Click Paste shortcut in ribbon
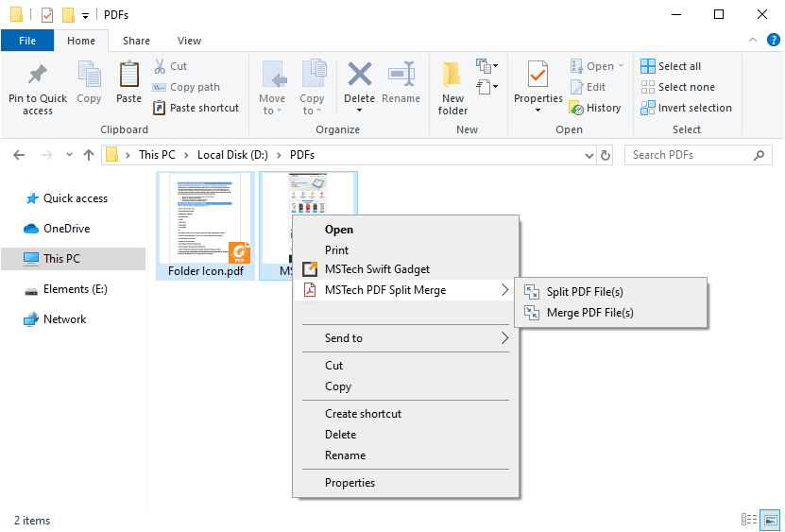Viewport: 785px width, 532px height. coord(196,108)
